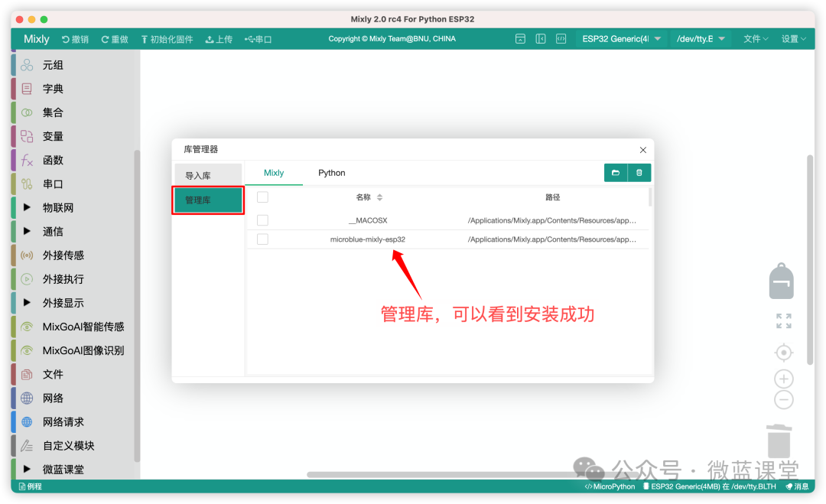The height and width of the screenshot is (504, 826).
Task: Open the backpack icon on workspace
Action: click(x=781, y=281)
